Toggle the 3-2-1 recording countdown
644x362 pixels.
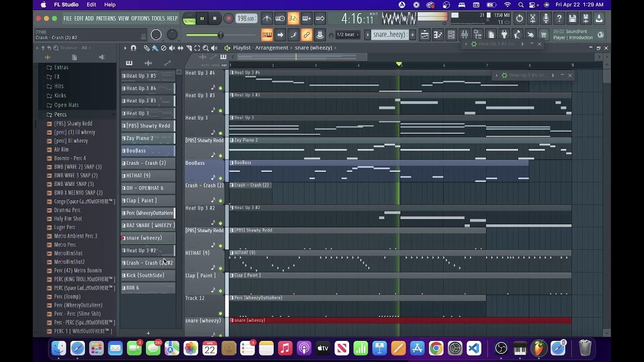point(293,19)
